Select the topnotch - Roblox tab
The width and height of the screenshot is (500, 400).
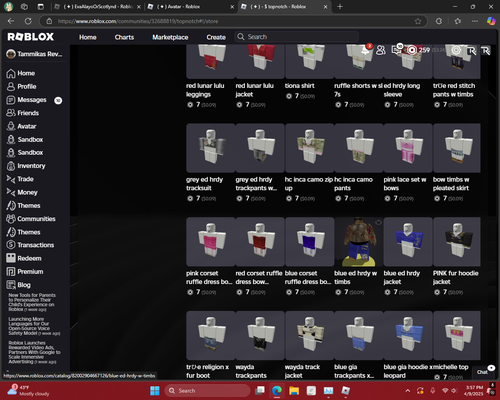tap(284, 7)
